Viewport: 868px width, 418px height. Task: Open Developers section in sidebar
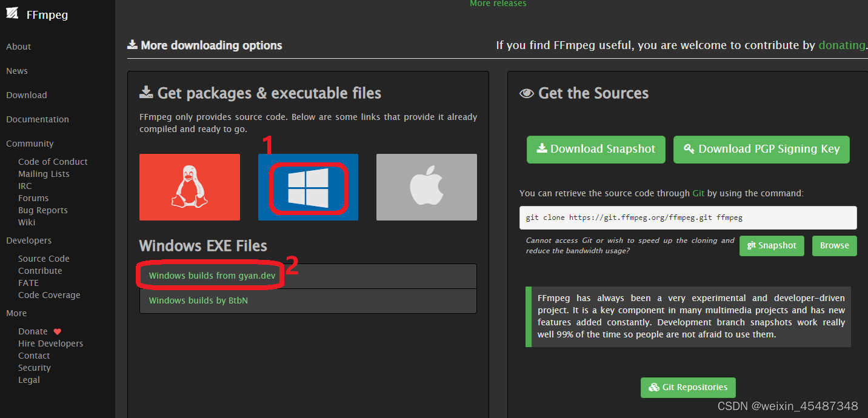point(28,241)
